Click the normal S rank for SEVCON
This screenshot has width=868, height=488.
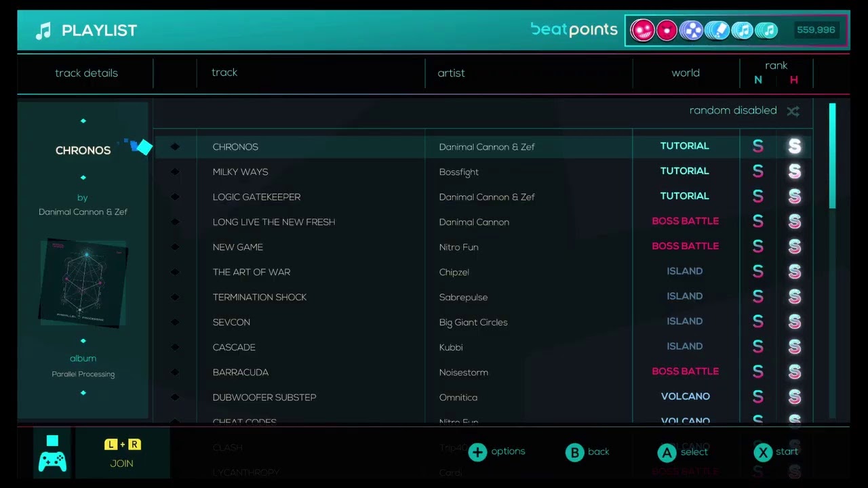pos(758,322)
